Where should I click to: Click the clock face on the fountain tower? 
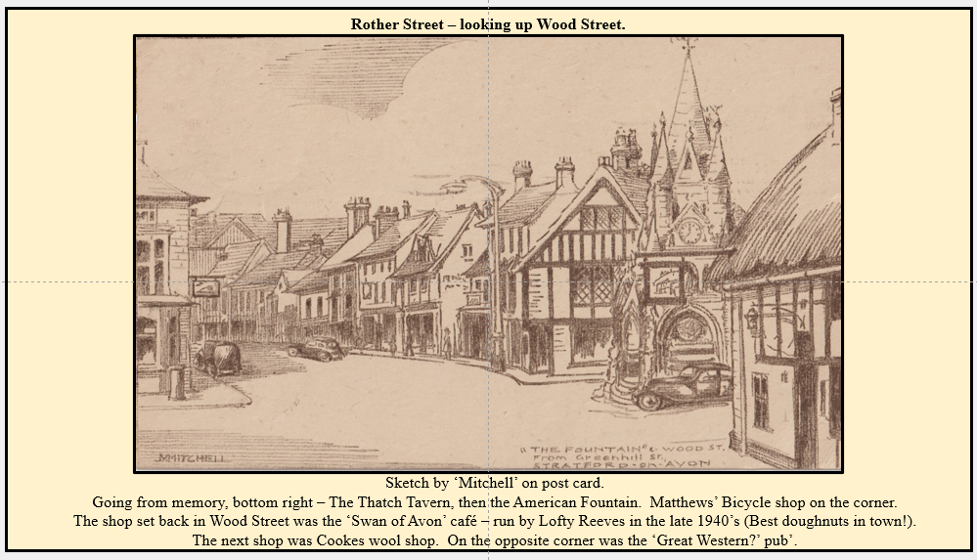point(691,232)
